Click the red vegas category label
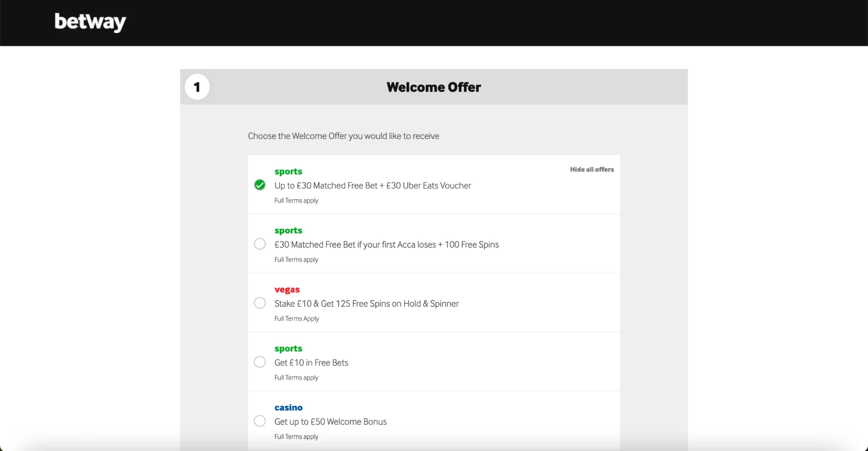This screenshot has width=868, height=451. click(x=287, y=290)
